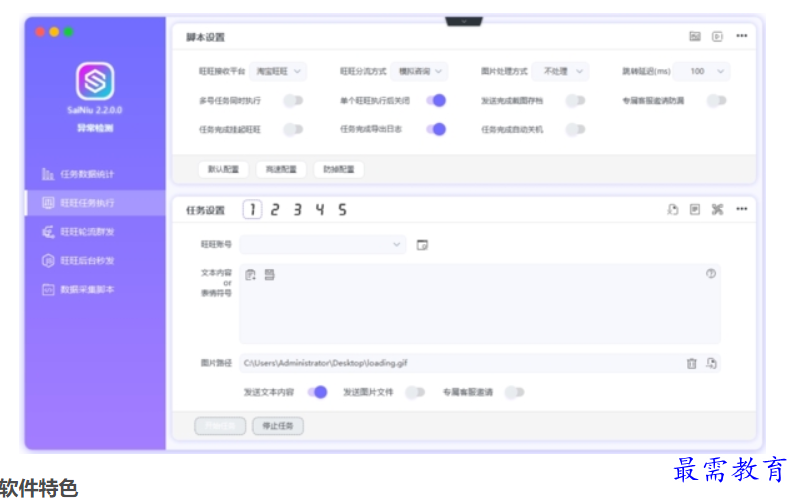Enable 任务完成挂起旺旺 switch
The width and height of the screenshot is (795, 501).
pos(293,129)
